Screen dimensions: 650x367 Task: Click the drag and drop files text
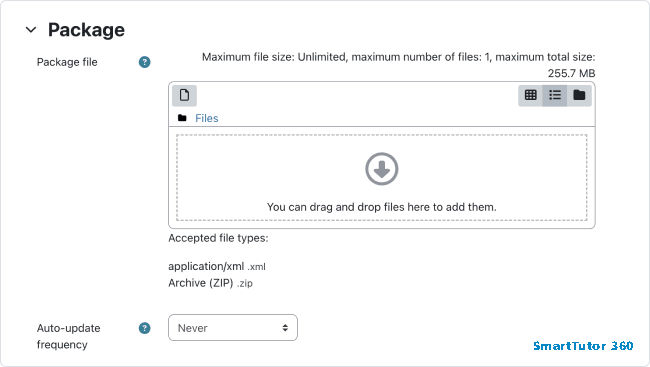382,207
